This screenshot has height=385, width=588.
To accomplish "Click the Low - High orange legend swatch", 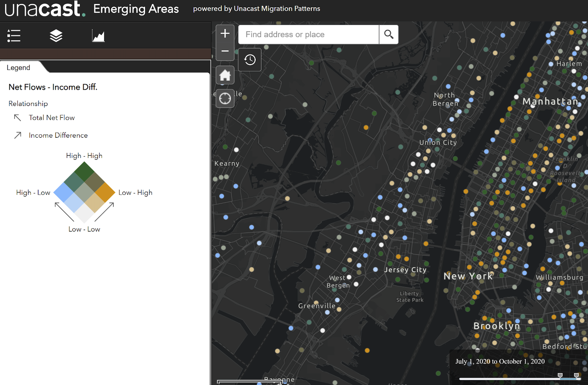I will coord(105,192).
